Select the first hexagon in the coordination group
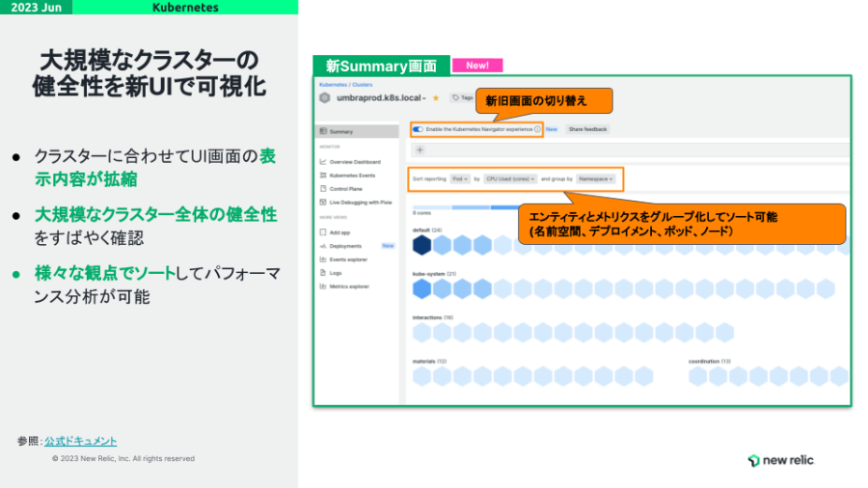The image size is (868, 488). pos(697,376)
